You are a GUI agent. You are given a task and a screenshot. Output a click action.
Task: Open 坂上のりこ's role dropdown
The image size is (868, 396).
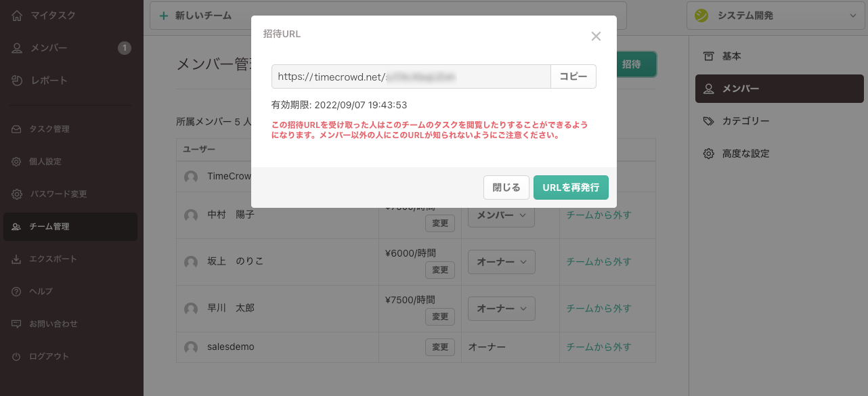(501, 262)
